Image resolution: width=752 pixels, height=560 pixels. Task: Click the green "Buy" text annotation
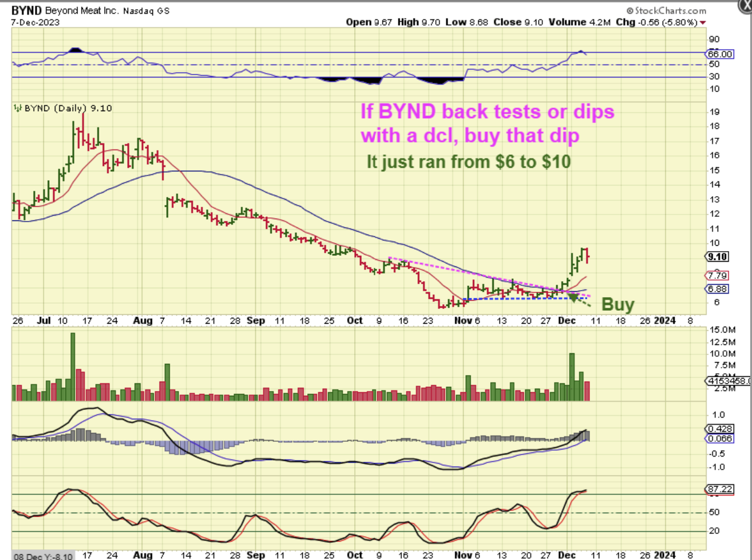click(x=618, y=305)
